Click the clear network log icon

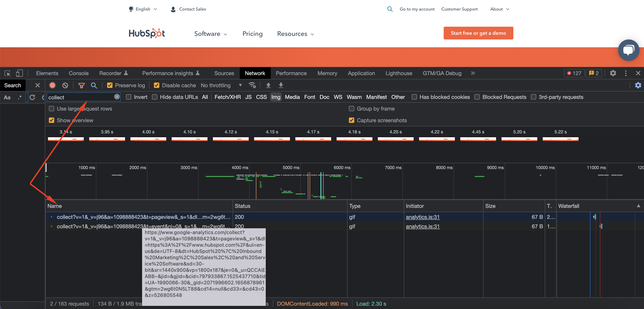[65, 85]
